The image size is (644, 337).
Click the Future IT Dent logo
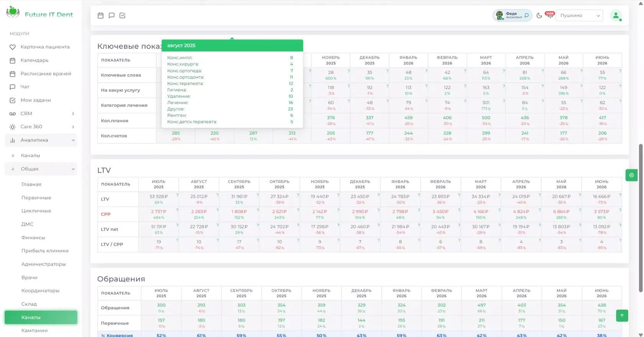click(x=39, y=14)
